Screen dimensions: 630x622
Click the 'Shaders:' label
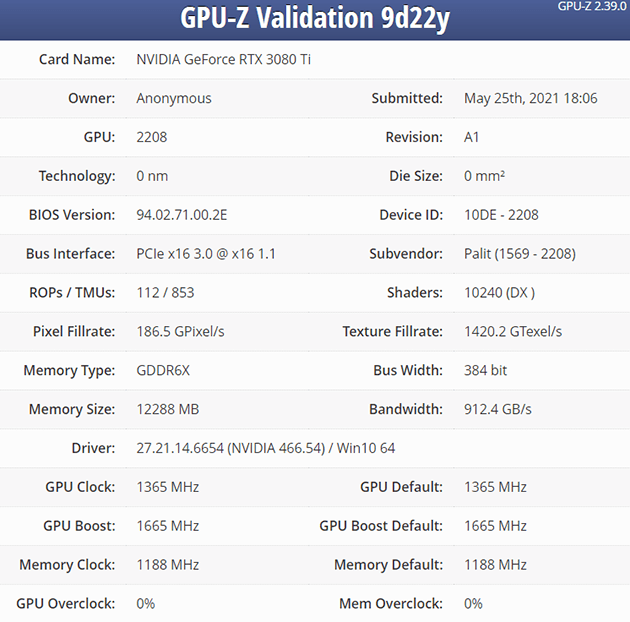(x=415, y=293)
